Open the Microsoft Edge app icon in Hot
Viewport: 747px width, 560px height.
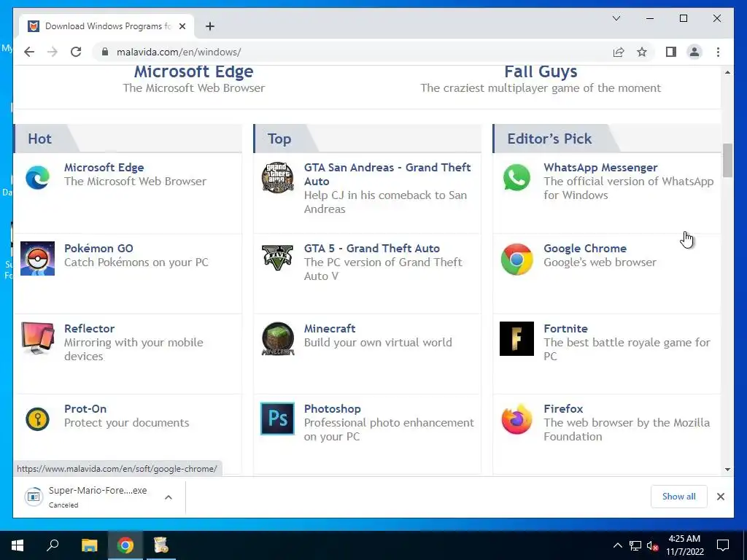tap(38, 178)
